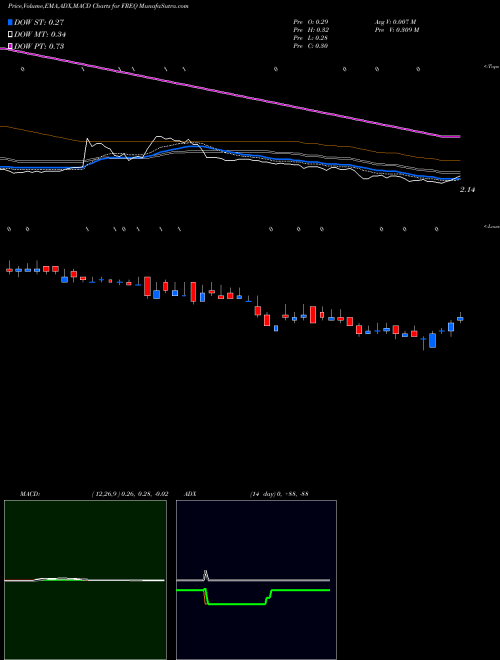This screenshot has width=500, height=660.
Task: Click inside the green MACD chart panel
Action: click(85, 580)
